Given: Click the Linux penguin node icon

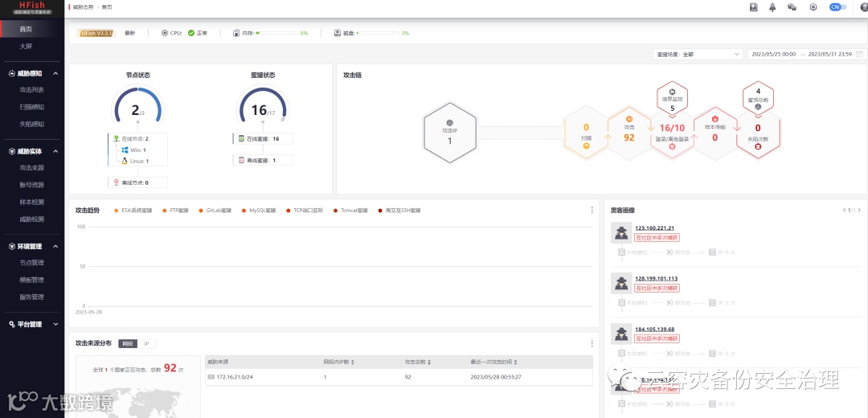Looking at the screenshot, I should tap(125, 161).
